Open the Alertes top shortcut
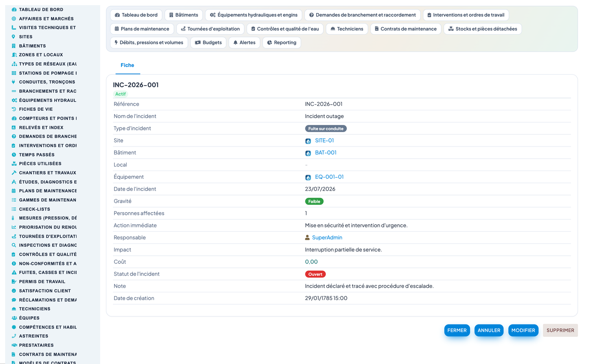 coord(244,42)
